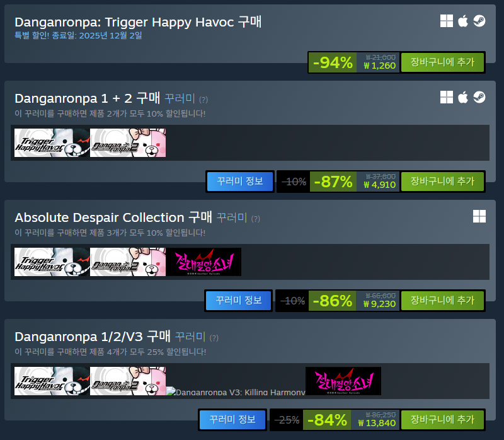The height and width of the screenshot is (440, 504).
Task: Click question mark beside Absolute Despair Collection
Action: coord(256,219)
